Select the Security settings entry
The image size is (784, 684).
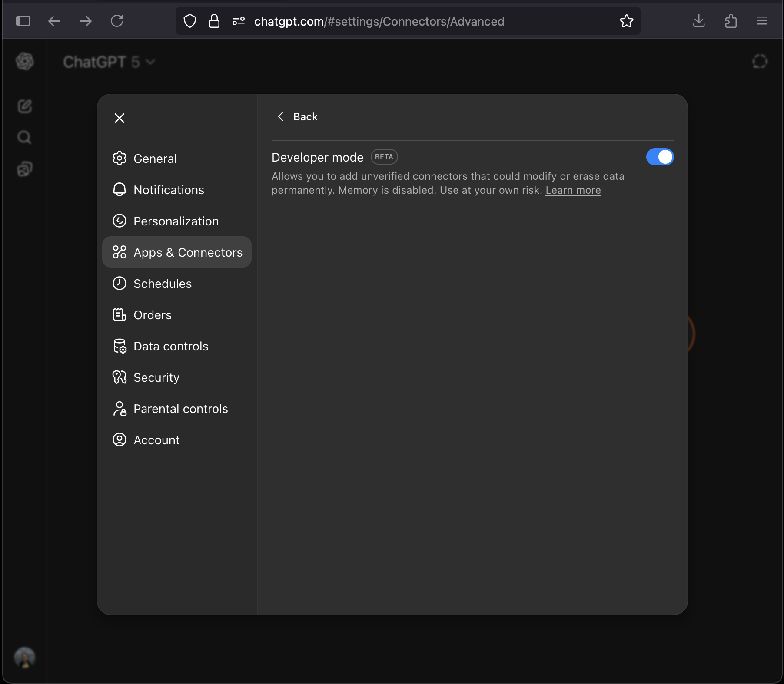(156, 377)
